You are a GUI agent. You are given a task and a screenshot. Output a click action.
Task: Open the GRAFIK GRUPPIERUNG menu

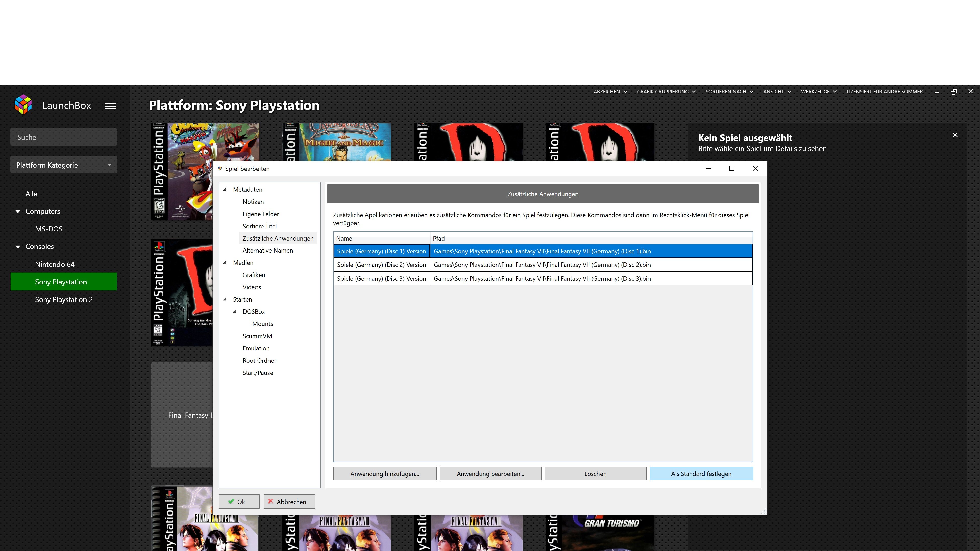click(666, 92)
